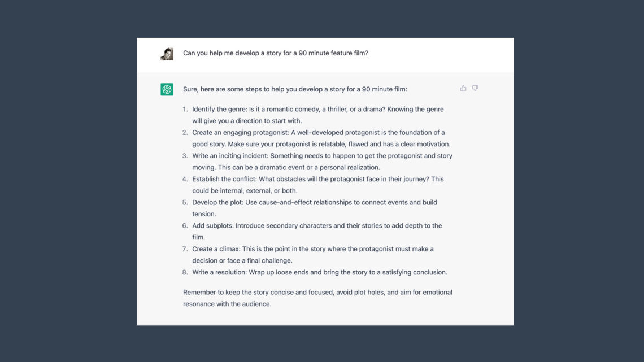Click the thumbs down icon
This screenshot has width=644, height=362.
(475, 88)
